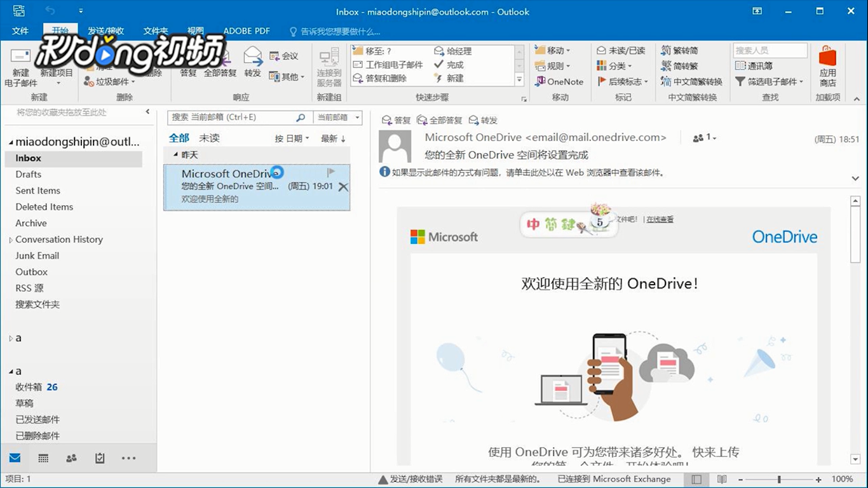The height and width of the screenshot is (488, 868).
Task: Open the Rules (规则) dropdown
Action: [552, 65]
